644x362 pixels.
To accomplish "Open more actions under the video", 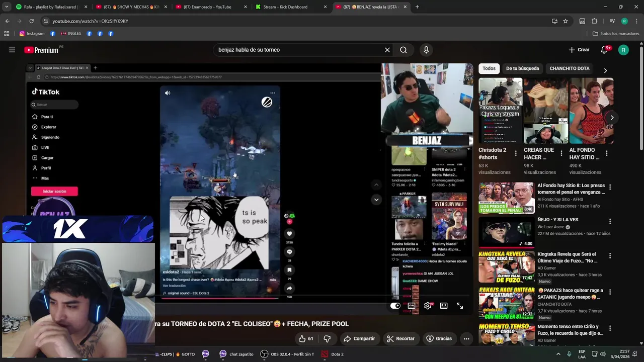I will coord(466,339).
